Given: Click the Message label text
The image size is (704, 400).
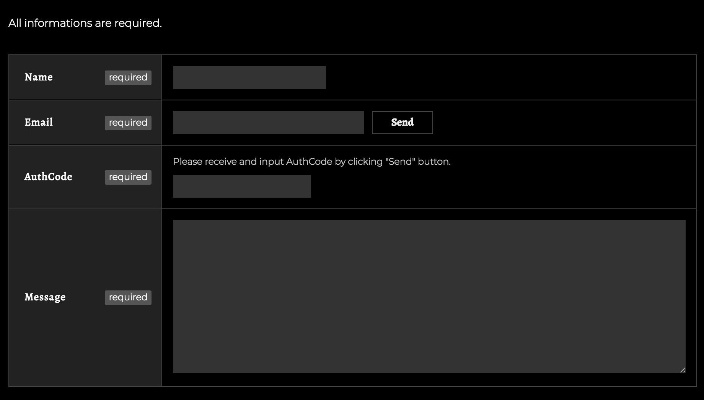Looking at the screenshot, I should (x=45, y=297).
